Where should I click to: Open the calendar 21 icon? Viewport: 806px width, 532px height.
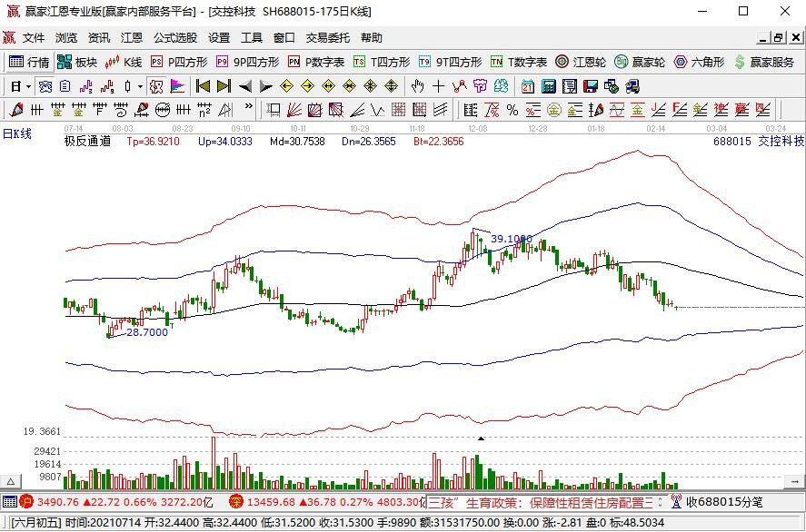point(528,86)
